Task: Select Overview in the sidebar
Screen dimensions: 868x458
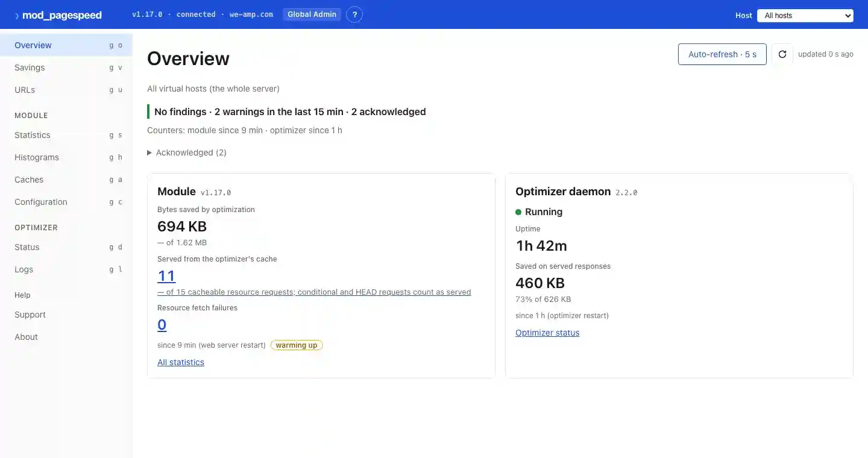Action: tap(66, 45)
